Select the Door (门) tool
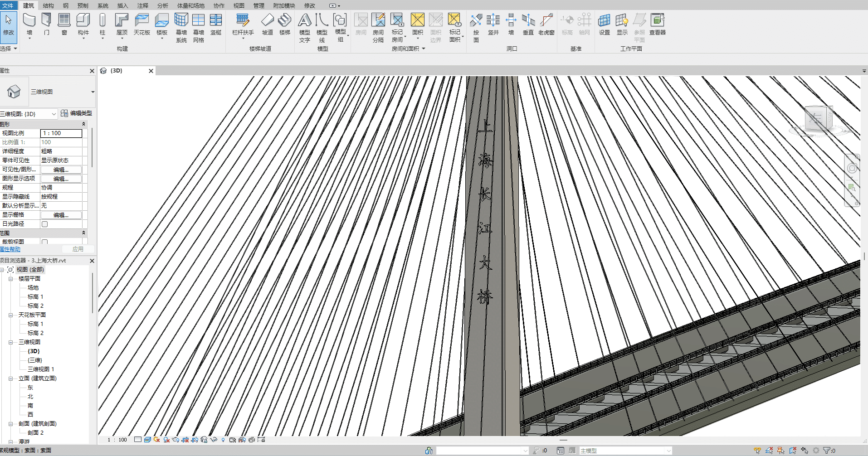Image resolution: width=868 pixels, height=456 pixels. click(46, 24)
